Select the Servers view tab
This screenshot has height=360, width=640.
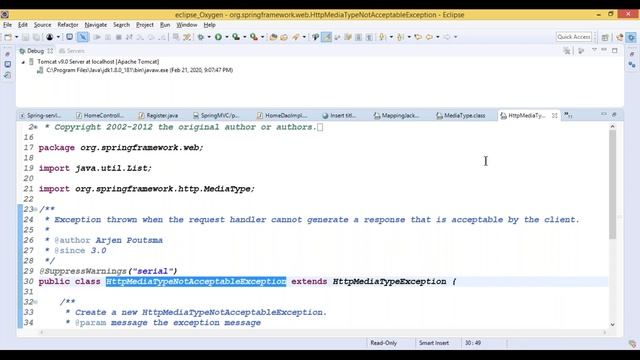tap(72, 51)
